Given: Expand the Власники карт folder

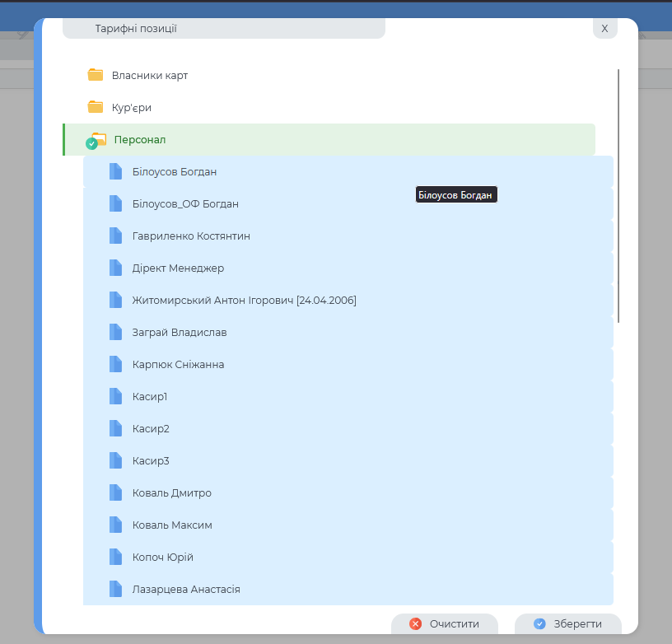Looking at the screenshot, I should (150, 75).
